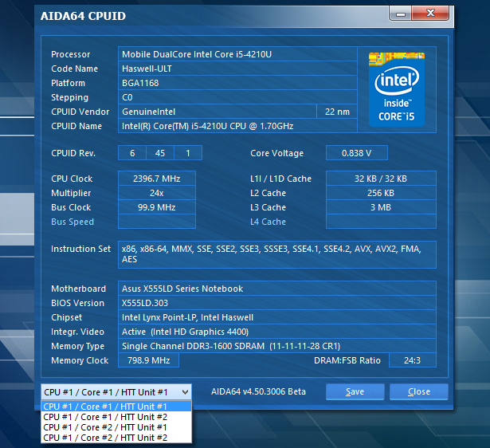Click the Instruction Set list field

[x=277, y=254]
